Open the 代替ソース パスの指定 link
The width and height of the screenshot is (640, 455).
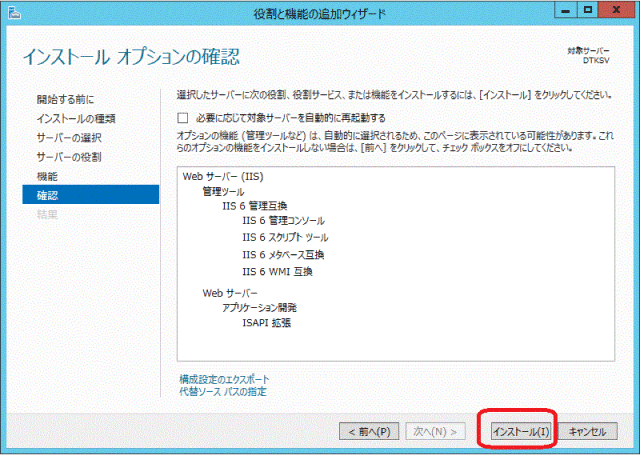[x=223, y=392]
